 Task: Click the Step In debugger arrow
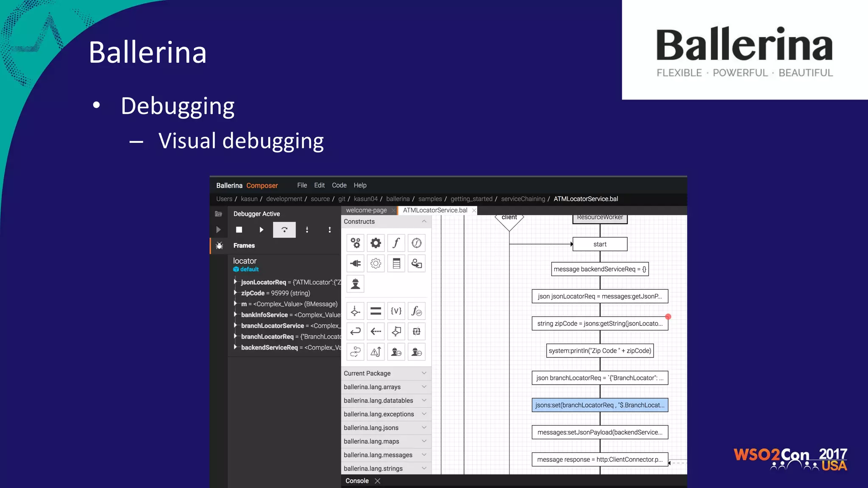(307, 230)
